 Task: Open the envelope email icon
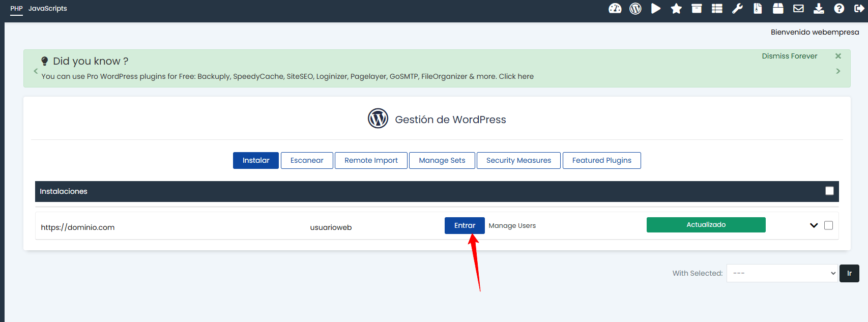[798, 8]
